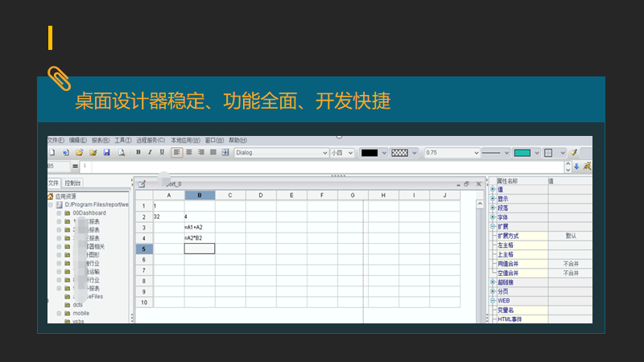Select the dcts folder
This screenshot has width=644, height=362.
point(77,305)
